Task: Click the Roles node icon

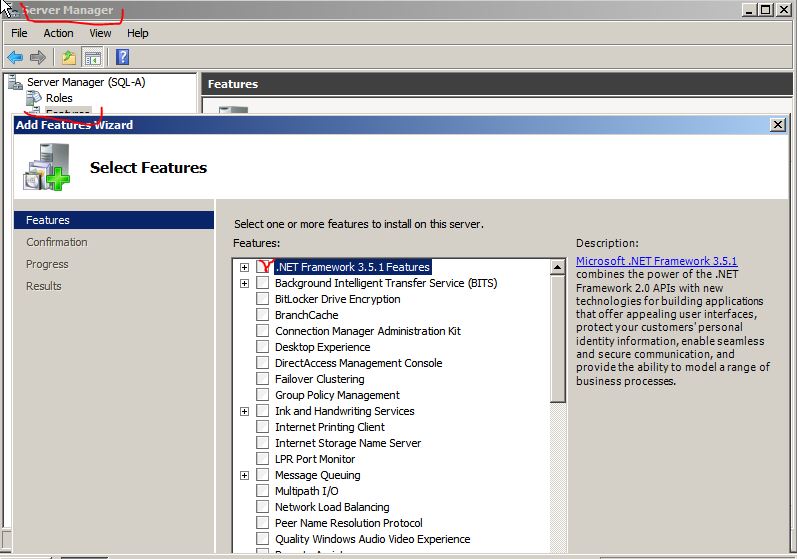Action: pos(34,98)
